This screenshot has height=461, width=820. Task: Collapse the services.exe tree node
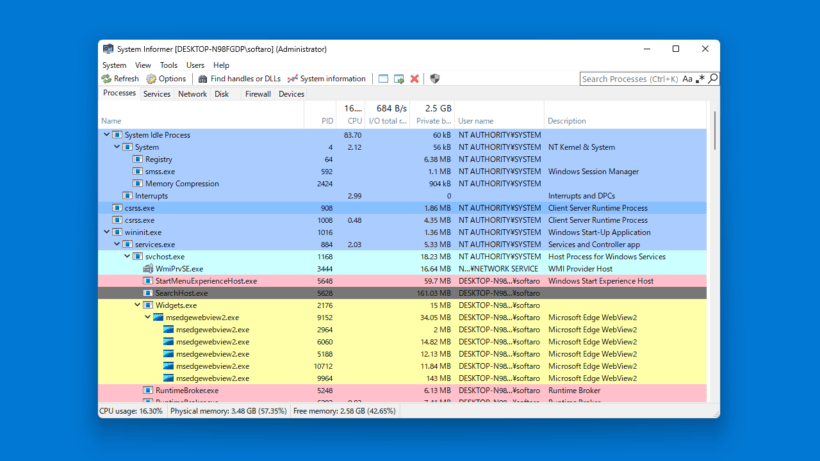[117, 244]
